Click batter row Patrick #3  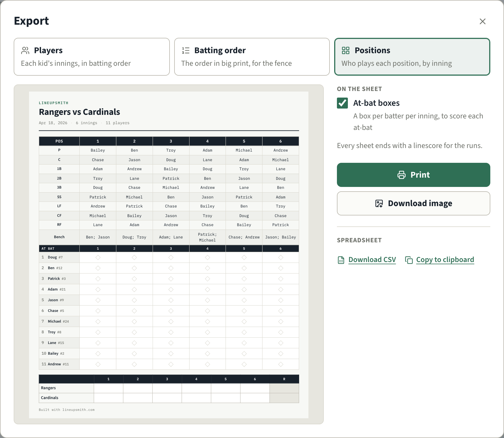59,279
